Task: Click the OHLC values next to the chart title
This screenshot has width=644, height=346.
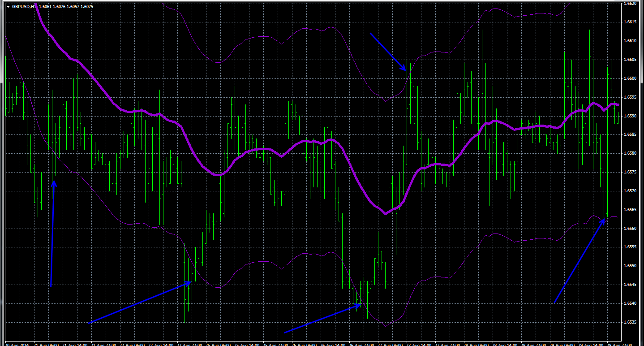Action: tap(66, 7)
